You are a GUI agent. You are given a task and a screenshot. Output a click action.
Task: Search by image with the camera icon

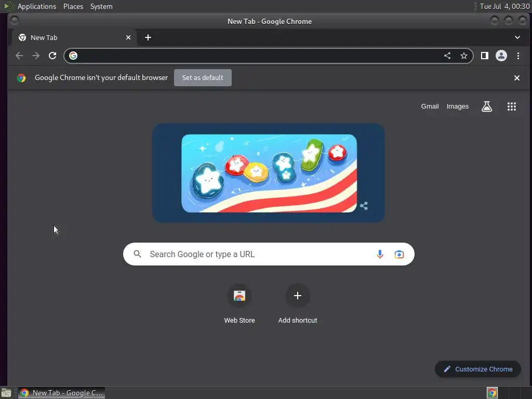point(399,254)
